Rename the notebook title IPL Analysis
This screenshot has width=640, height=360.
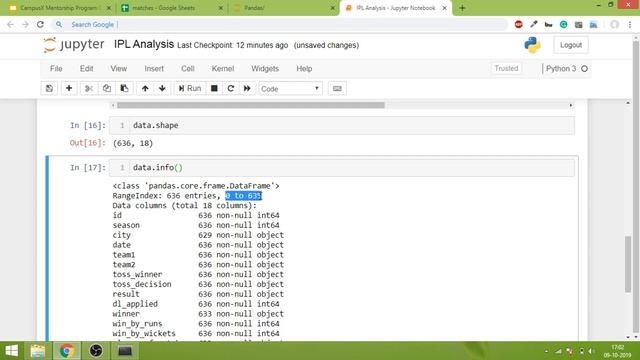(x=144, y=44)
